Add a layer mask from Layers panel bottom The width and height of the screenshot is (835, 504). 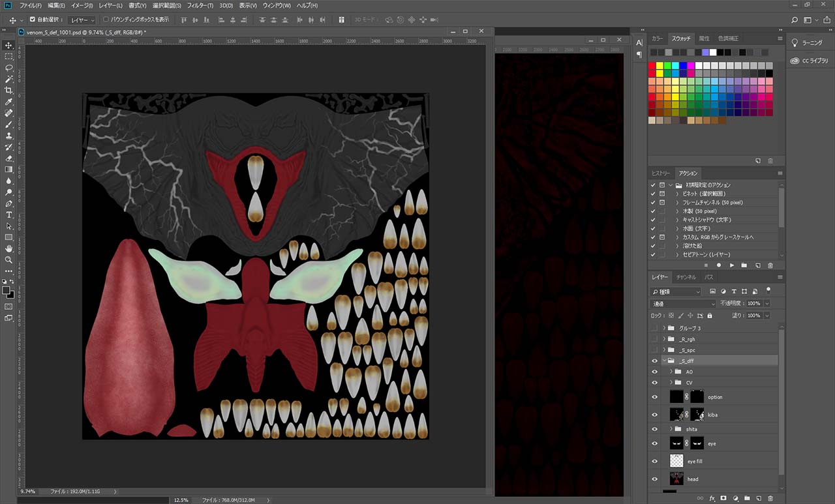tap(723, 498)
